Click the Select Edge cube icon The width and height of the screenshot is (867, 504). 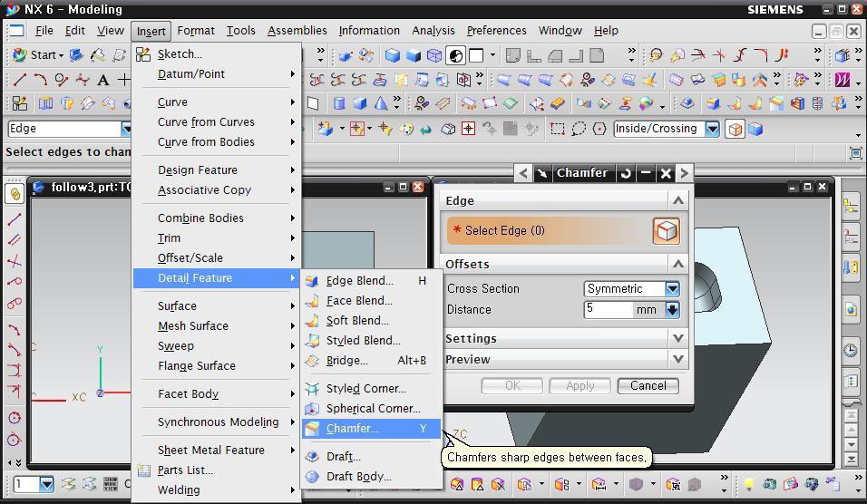click(x=666, y=230)
